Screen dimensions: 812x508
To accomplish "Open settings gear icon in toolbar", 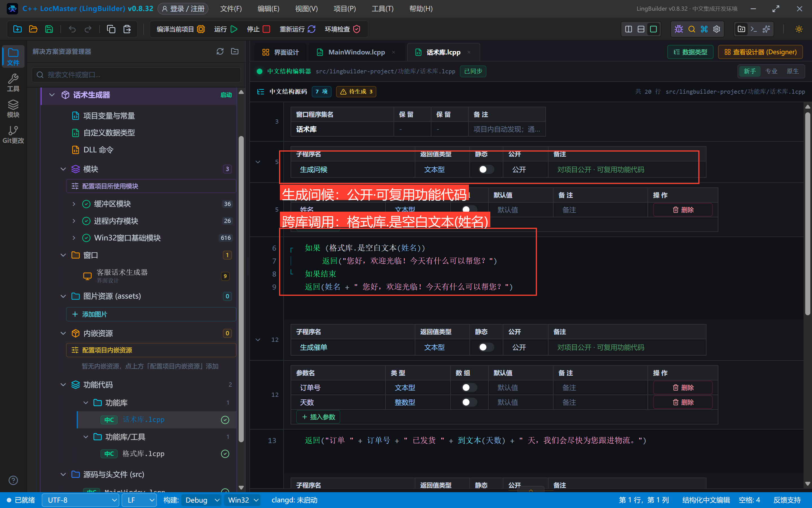I will click(717, 29).
